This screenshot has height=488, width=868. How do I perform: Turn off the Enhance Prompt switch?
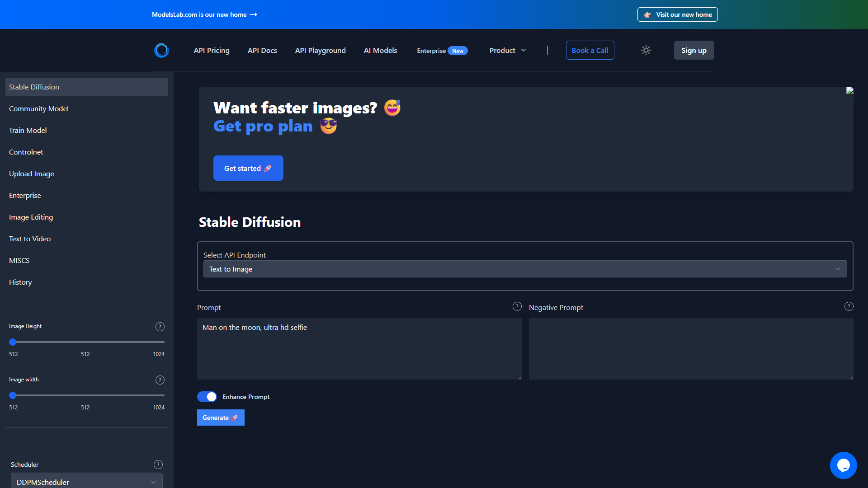(x=207, y=397)
